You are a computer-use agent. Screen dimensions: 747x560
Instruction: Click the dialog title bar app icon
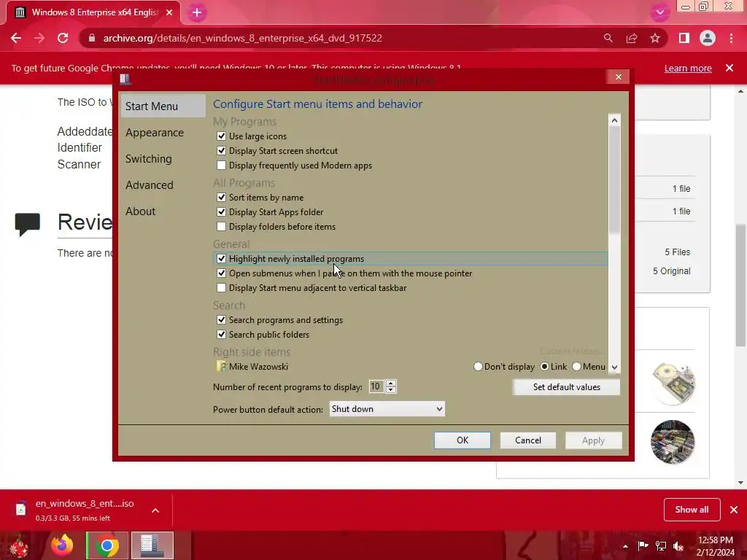click(125, 79)
